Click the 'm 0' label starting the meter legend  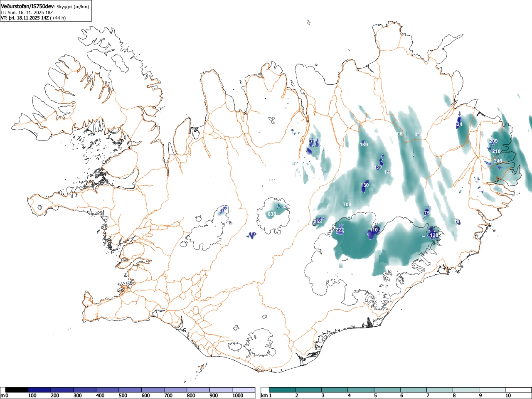coord(5,396)
